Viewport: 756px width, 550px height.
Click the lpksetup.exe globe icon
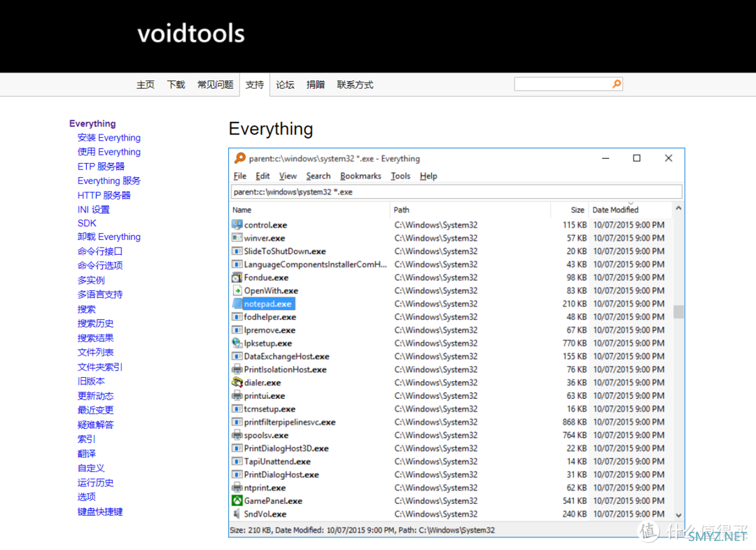click(237, 343)
